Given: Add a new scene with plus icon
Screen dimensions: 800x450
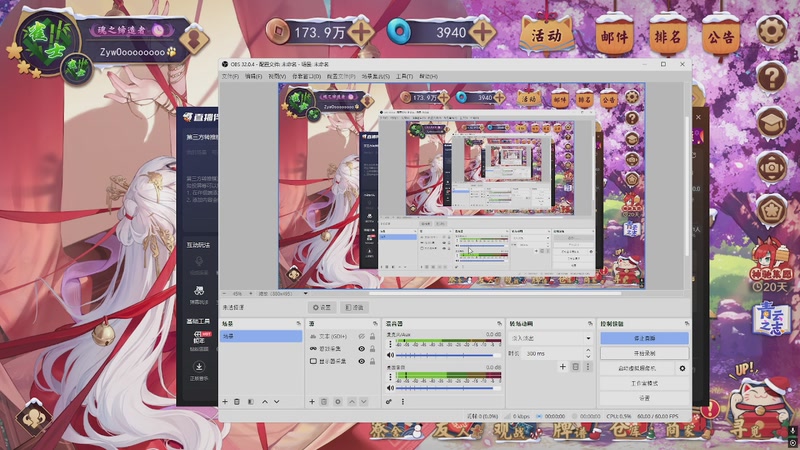Looking at the screenshot, I should [225, 402].
